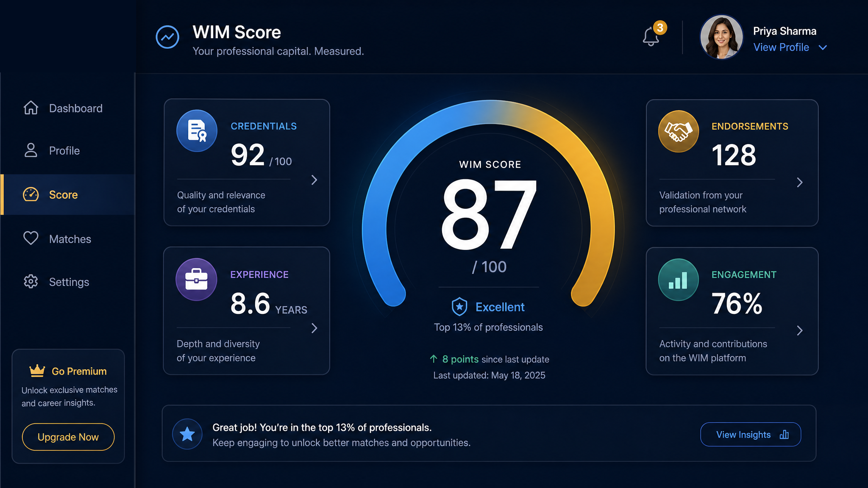
Task: Click the Settings gear icon
Action: tap(31, 281)
